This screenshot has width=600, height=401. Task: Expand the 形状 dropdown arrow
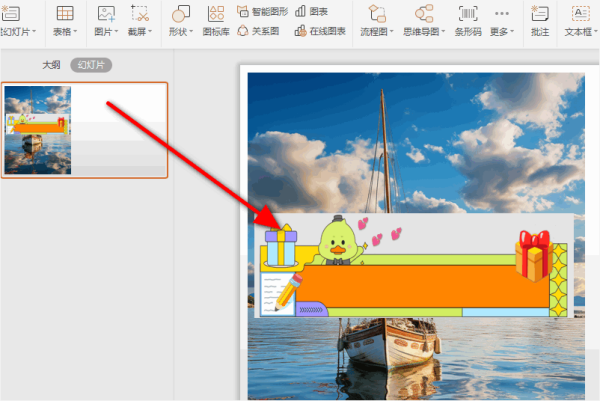coord(191,31)
